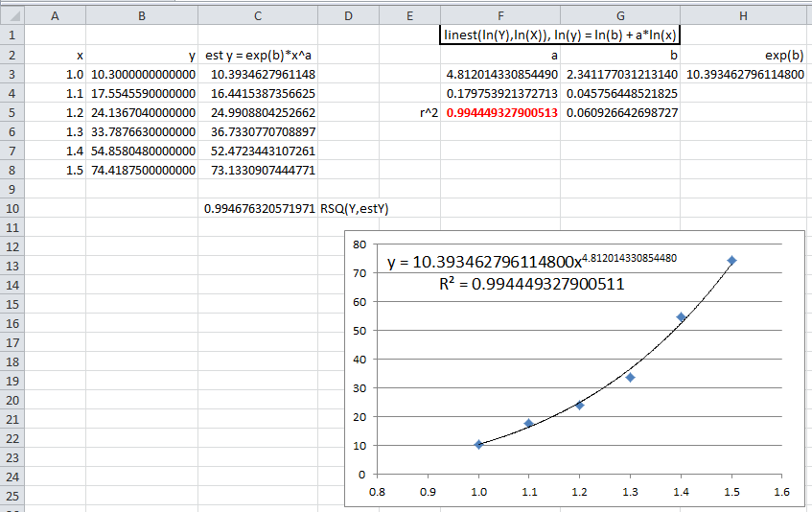This screenshot has height=512, width=812.
Task: Select the chart data point at x=1.5
Action: point(731,261)
